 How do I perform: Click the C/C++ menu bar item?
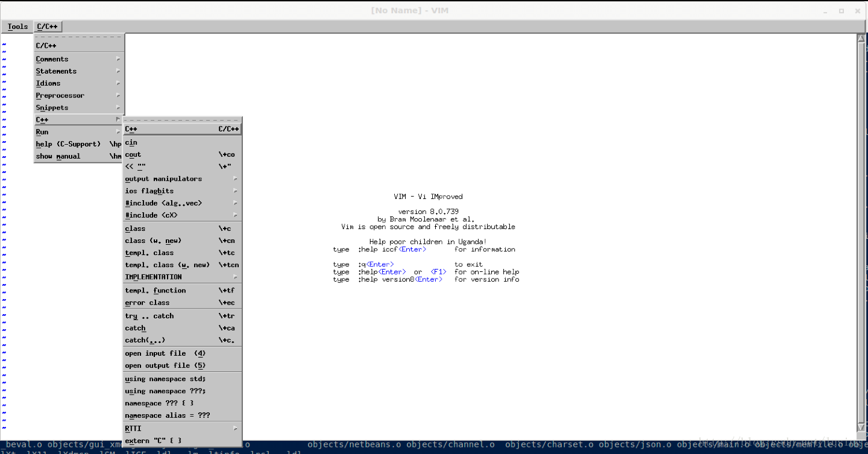click(48, 27)
